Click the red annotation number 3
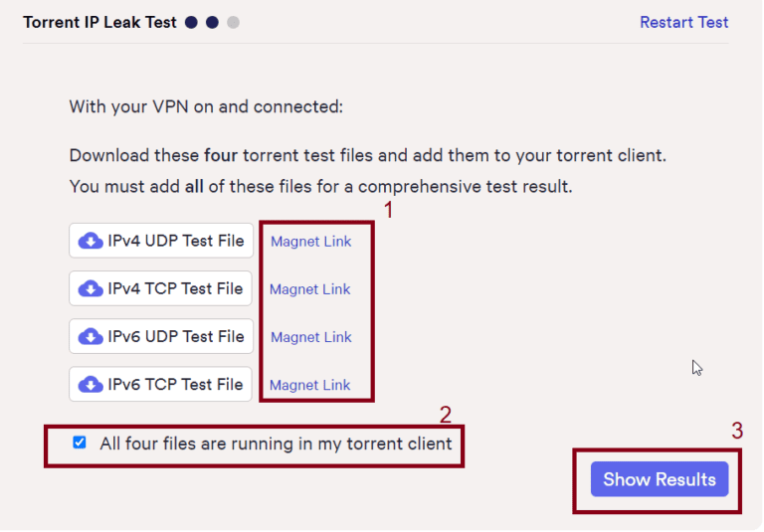Image resolution: width=764 pixels, height=532 pixels. pyautogui.click(x=737, y=431)
